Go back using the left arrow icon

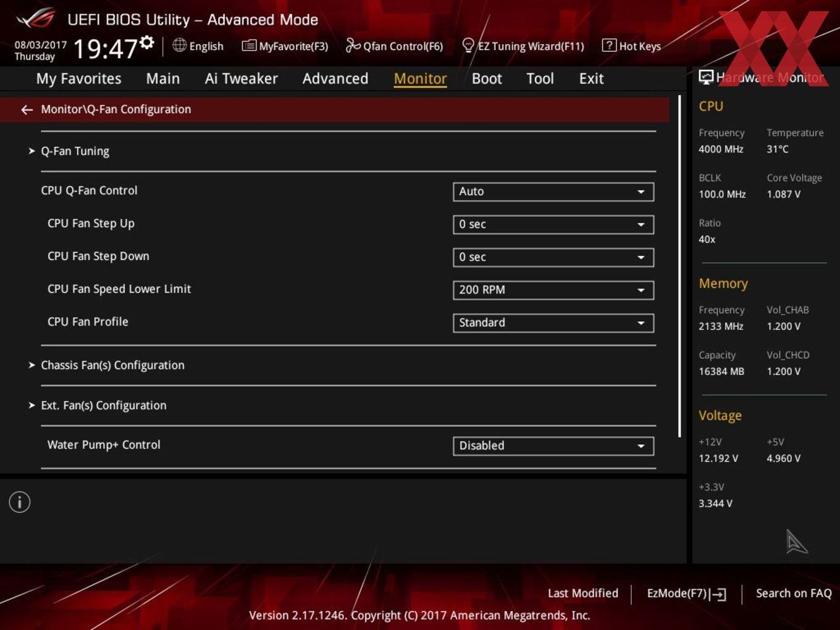tap(27, 109)
